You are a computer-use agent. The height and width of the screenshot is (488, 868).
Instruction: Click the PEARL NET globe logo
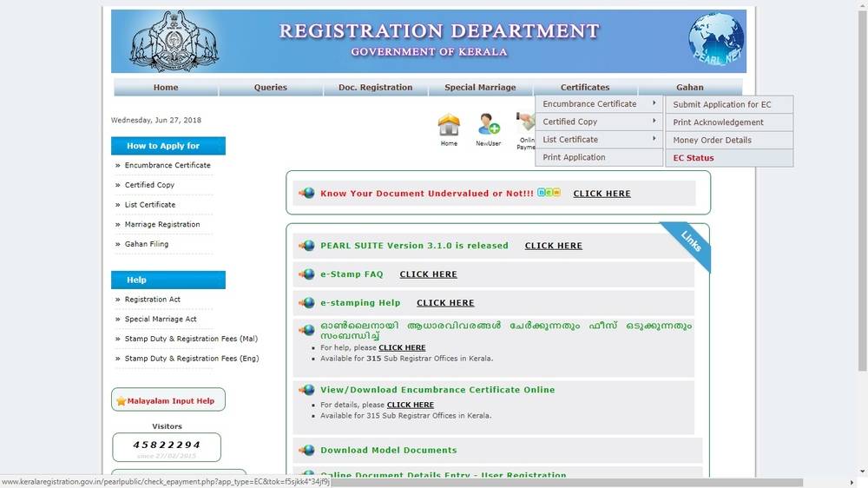tap(717, 39)
